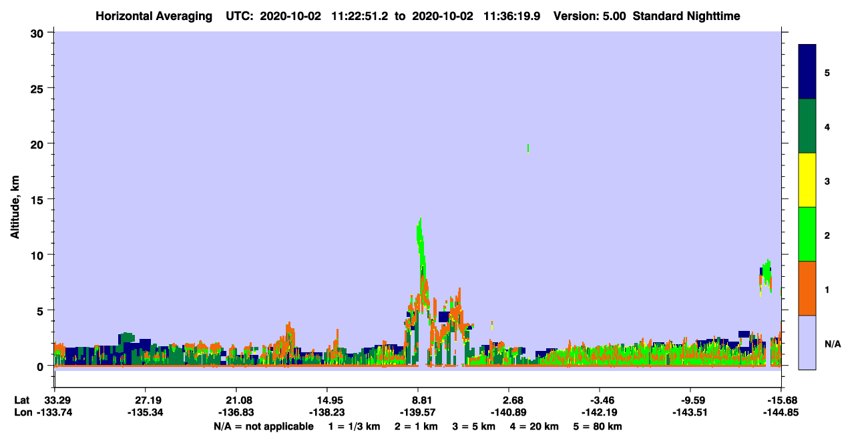This screenshot has height=445, width=868.
Task: Click the legend entry '2 = 1 km'
Action: point(417,426)
